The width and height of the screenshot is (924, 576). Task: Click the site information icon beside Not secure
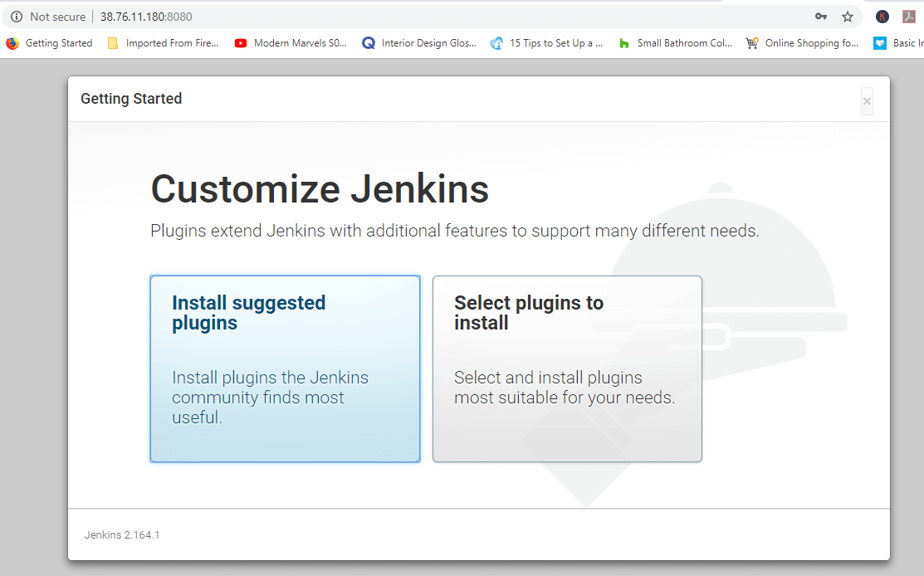[x=17, y=17]
